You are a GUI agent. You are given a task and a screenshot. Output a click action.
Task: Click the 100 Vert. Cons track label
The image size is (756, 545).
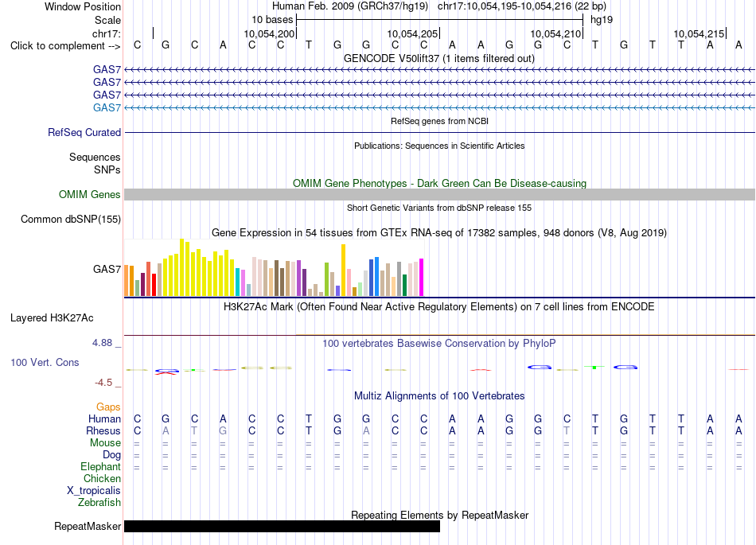click(x=45, y=362)
